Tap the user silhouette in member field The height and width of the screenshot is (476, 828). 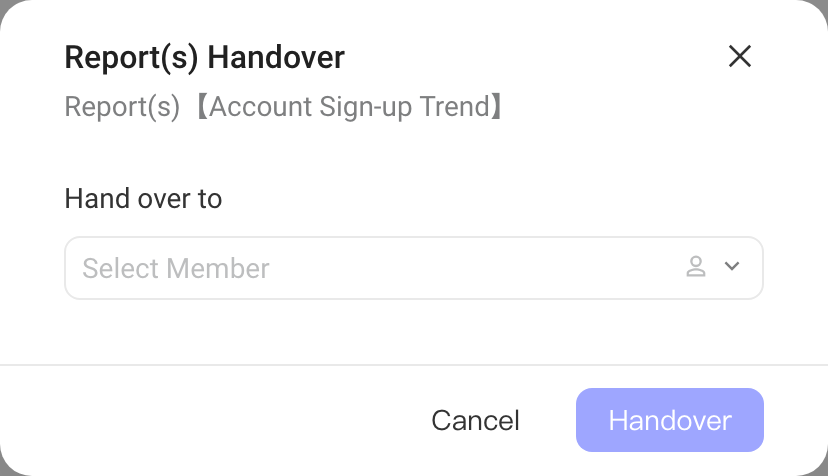(x=696, y=266)
